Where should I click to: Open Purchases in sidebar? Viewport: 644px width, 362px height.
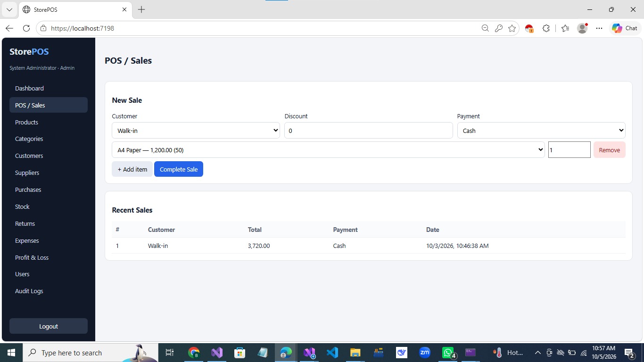pyautogui.click(x=49, y=189)
